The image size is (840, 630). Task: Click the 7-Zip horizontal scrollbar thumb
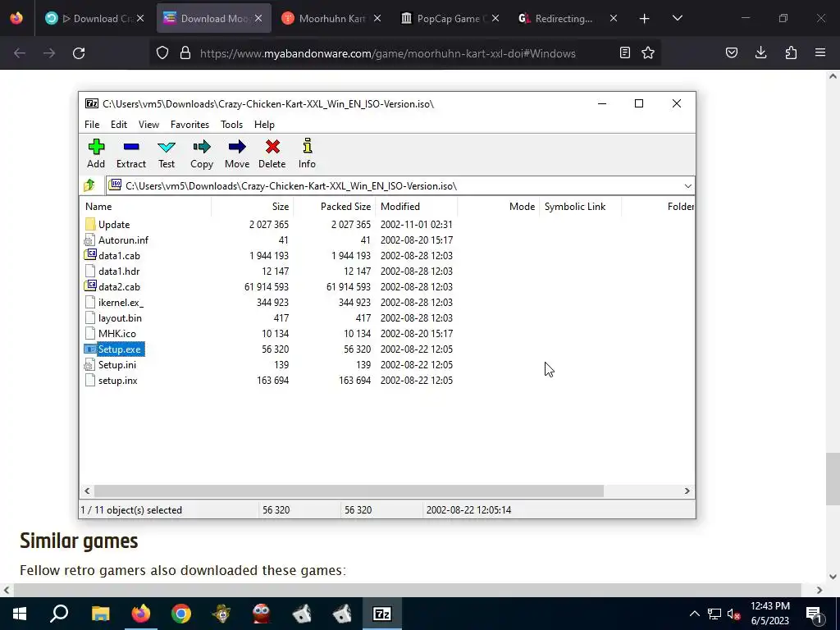tap(349, 491)
